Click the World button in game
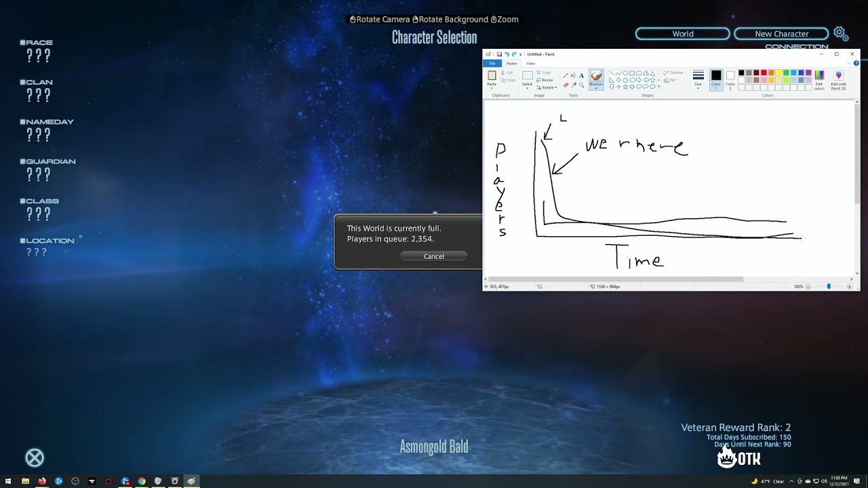This screenshot has height=488, width=868. tap(683, 34)
